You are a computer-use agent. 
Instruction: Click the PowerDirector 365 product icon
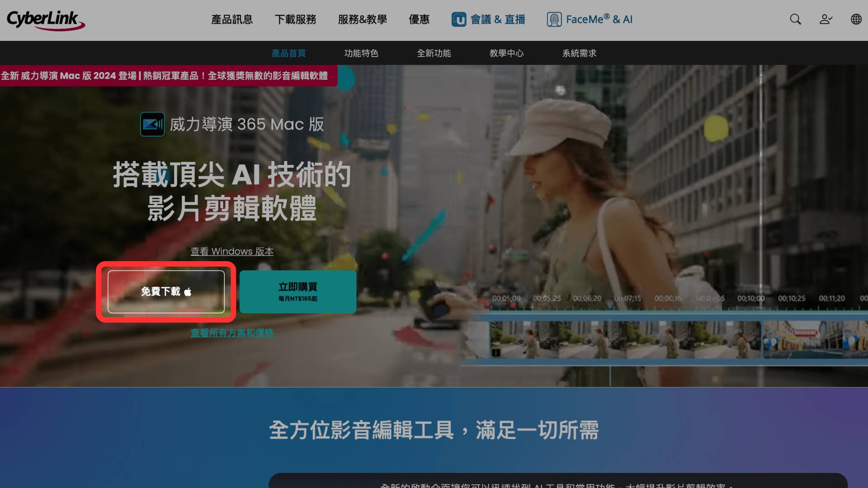[152, 124]
